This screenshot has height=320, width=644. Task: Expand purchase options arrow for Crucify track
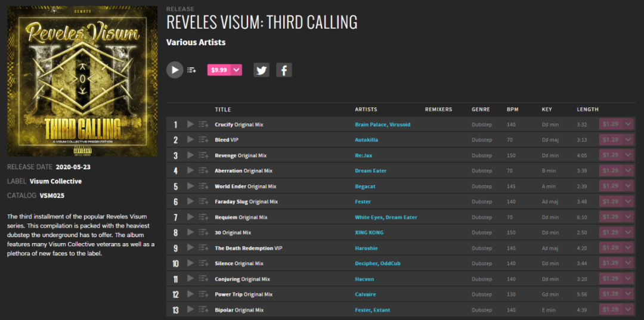tap(628, 125)
